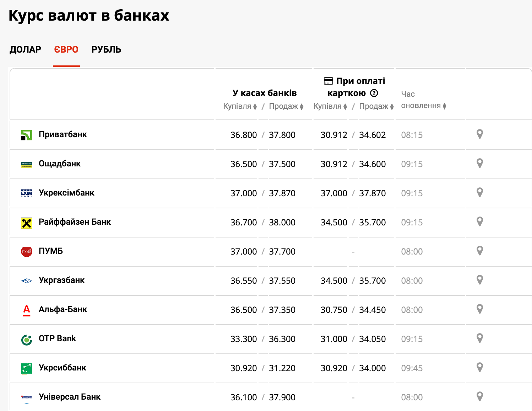Show Альфа-Банк branches via pin icon
532x411 pixels.
pos(479,309)
